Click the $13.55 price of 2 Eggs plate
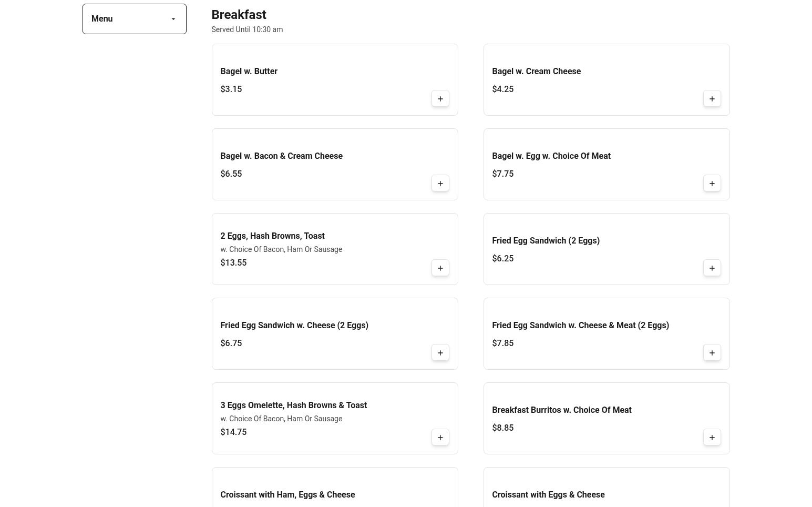812x507 pixels. click(233, 263)
